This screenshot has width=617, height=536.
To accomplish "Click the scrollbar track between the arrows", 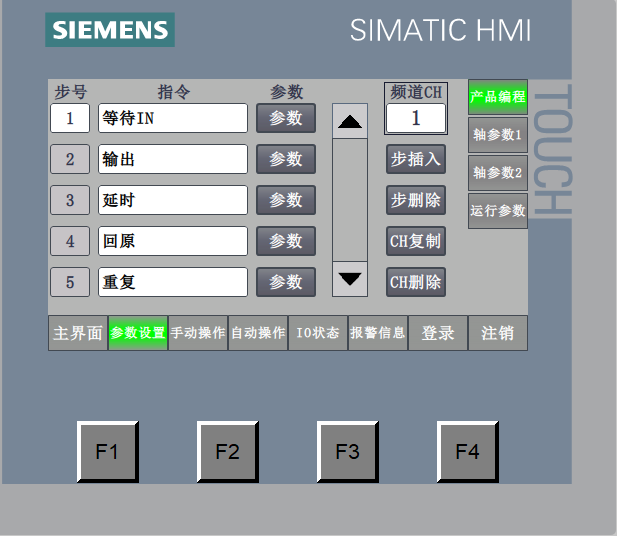I will pyautogui.click(x=350, y=200).
